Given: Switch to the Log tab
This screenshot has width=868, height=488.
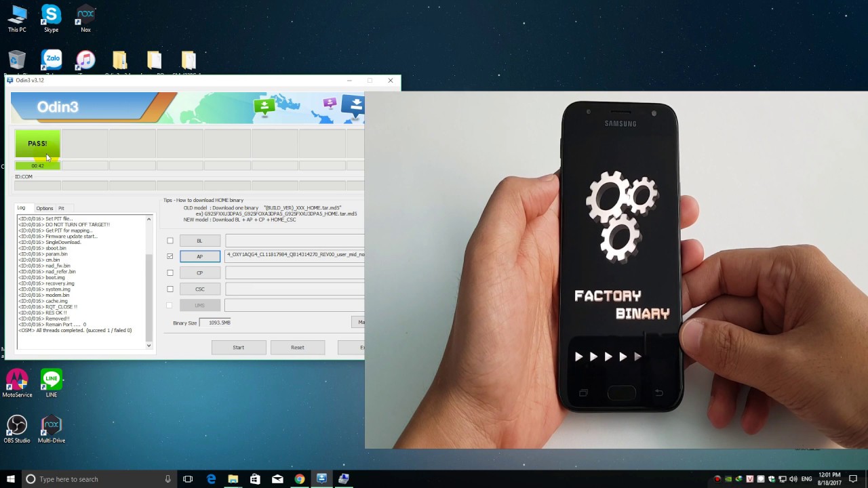Looking at the screenshot, I should tap(21, 208).
